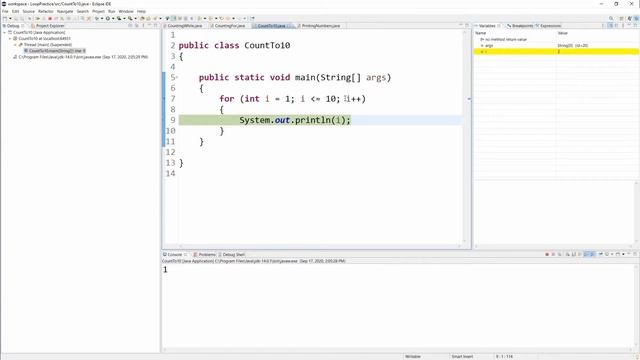The height and width of the screenshot is (360, 640).
Task: Click the editor vertical scrollbar
Action: click(x=464, y=137)
